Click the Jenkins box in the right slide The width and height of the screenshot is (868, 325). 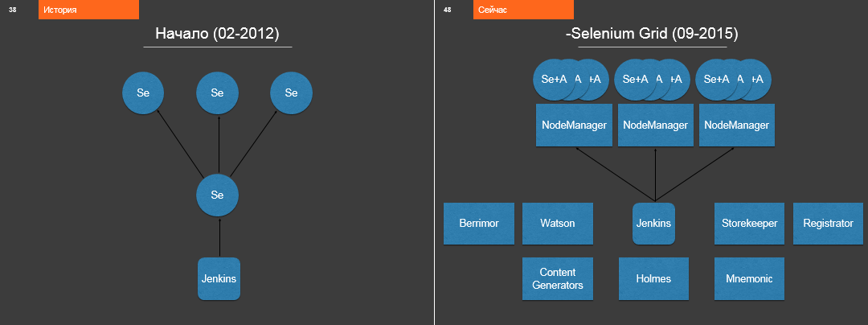coord(653,223)
